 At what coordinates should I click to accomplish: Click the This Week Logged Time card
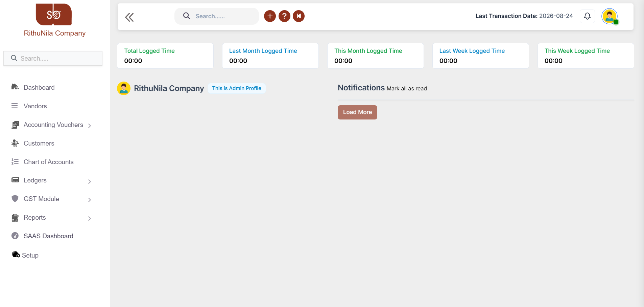click(586, 56)
